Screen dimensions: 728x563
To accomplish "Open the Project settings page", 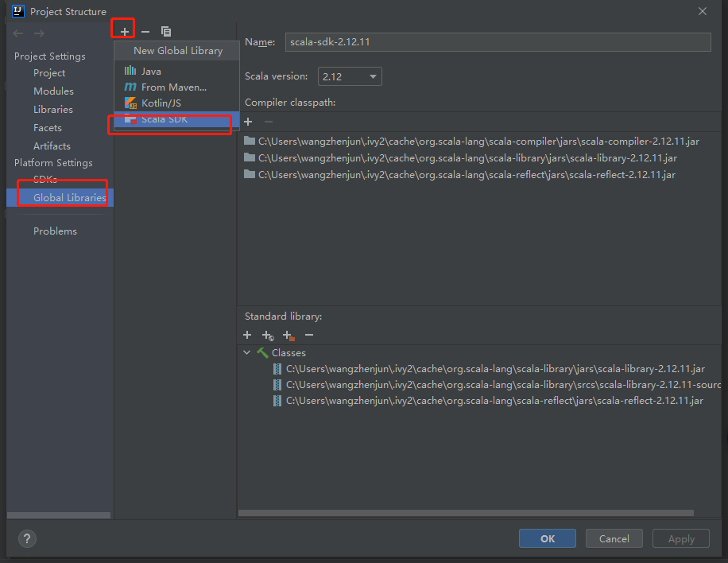I will coord(49,73).
